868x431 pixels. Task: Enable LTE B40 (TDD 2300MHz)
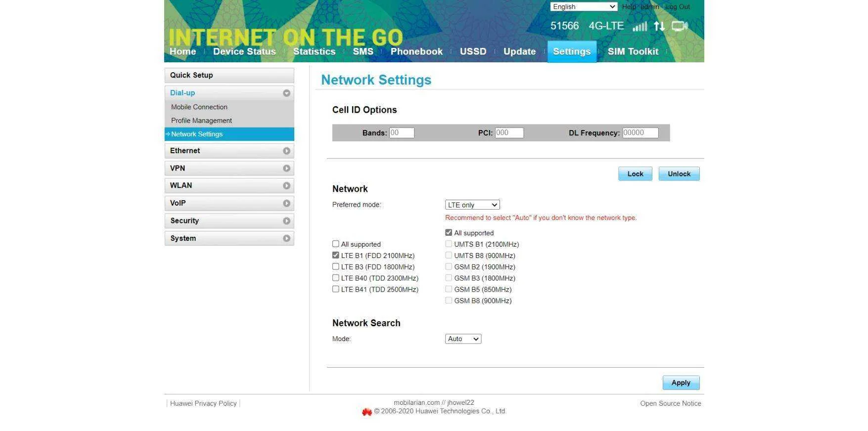click(336, 278)
